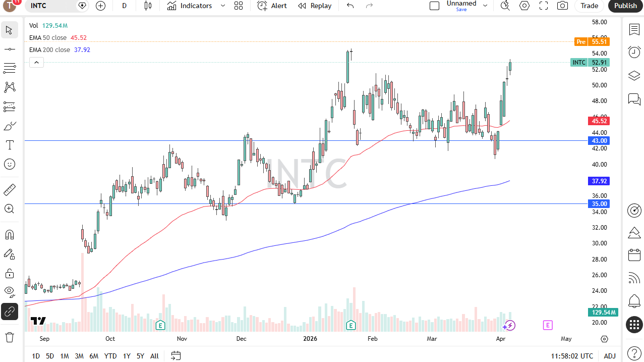
Task: Hide all drawings with eye icon
Action: (x=10, y=292)
